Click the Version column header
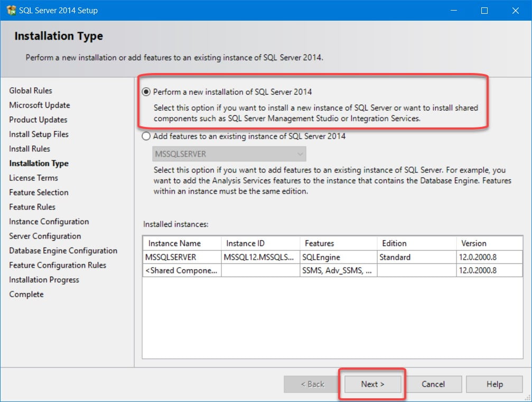Image resolution: width=532 pixels, height=402 pixels. [x=490, y=243]
